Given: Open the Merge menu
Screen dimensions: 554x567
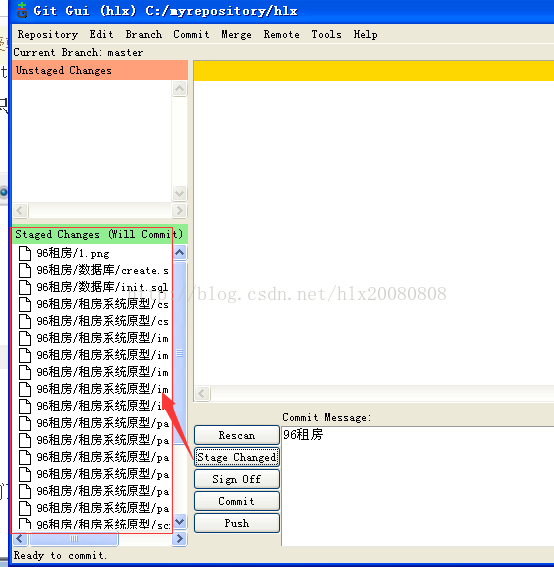Looking at the screenshot, I should click(236, 34).
